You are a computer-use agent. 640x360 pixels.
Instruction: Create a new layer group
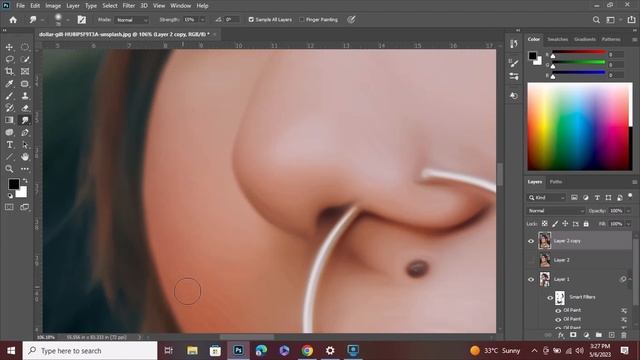point(599,335)
